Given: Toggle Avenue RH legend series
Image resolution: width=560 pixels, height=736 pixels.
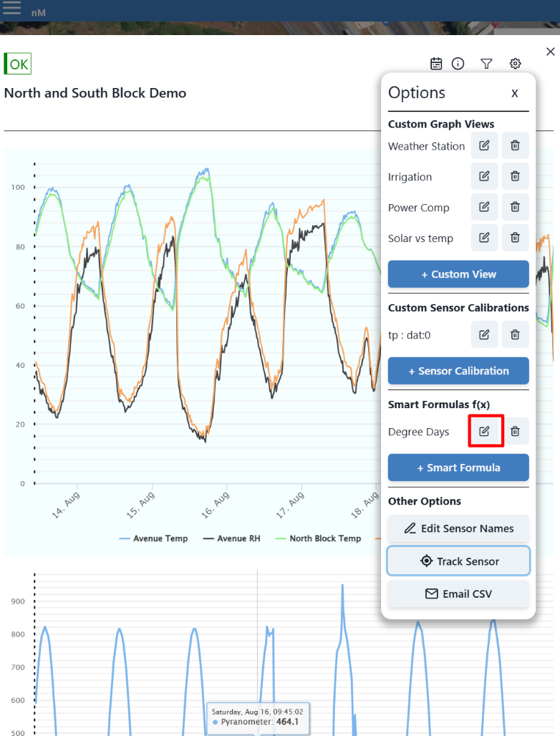Looking at the screenshot, I should tap(231, 538).
